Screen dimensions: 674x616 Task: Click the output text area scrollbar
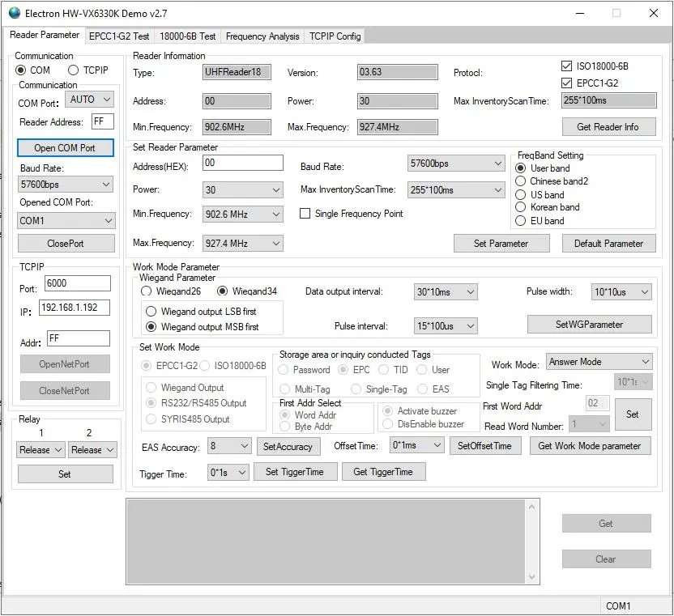[532, 542]
